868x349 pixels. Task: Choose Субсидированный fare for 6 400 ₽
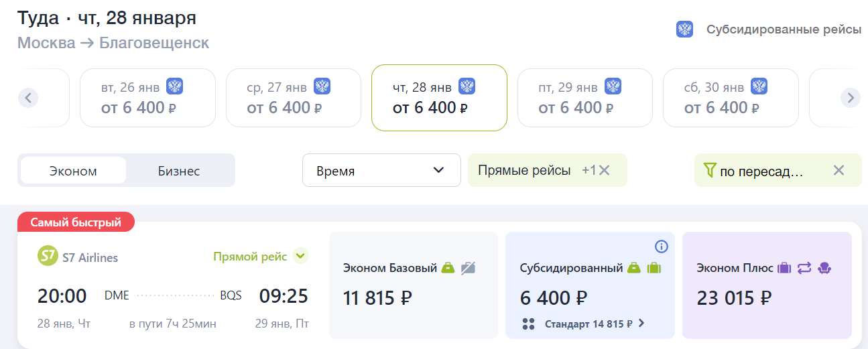[x=589, y=285]
